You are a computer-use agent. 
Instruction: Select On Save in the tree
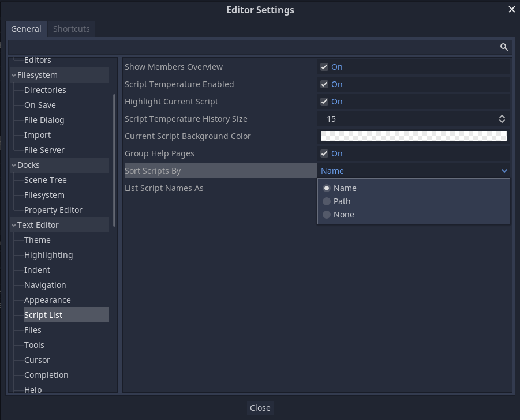tap(40, 105)
